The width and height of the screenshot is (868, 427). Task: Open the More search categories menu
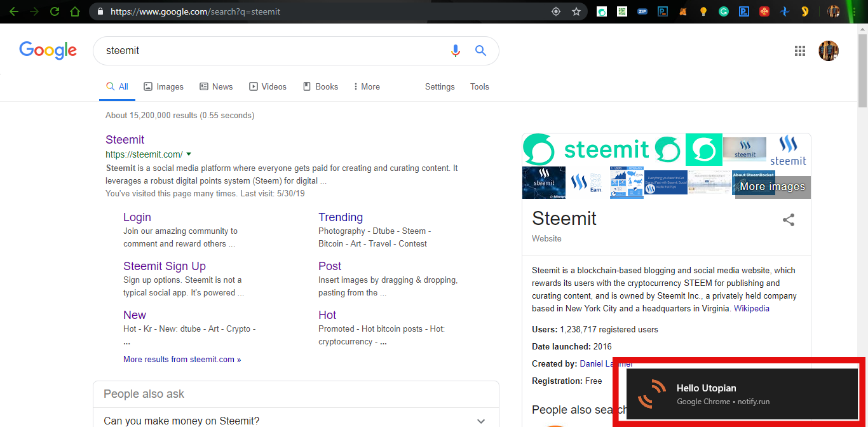pos(366,86)
